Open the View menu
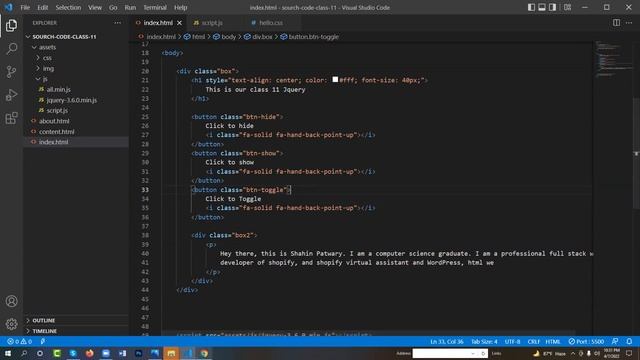 (x=95, y=7)
